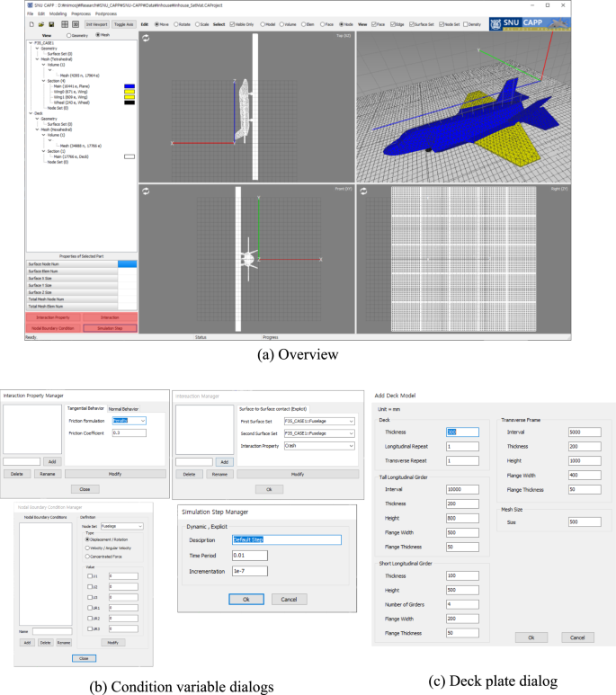Check the U1 value checkbox
The image size is (616, 695).
click(90, 576)
